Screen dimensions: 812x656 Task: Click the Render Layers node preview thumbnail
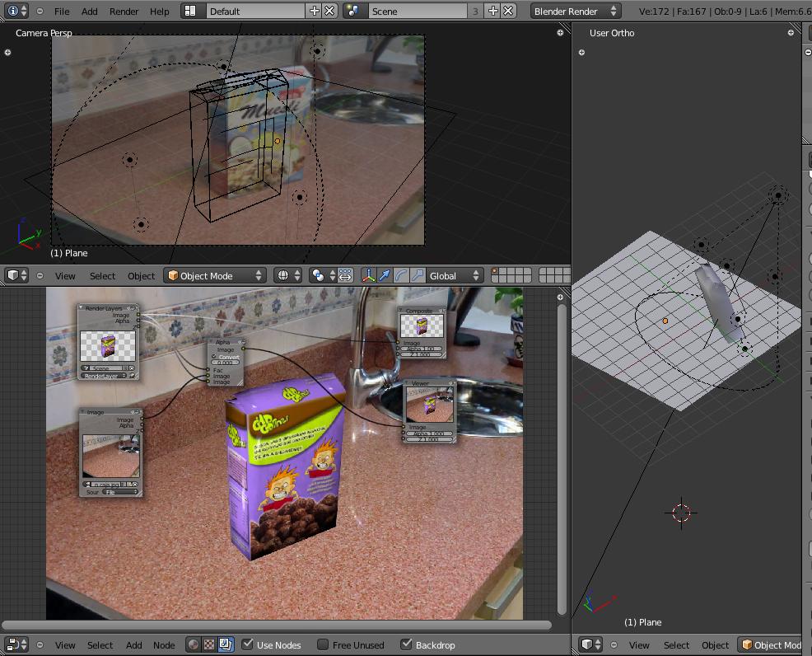tap(108, 346)
